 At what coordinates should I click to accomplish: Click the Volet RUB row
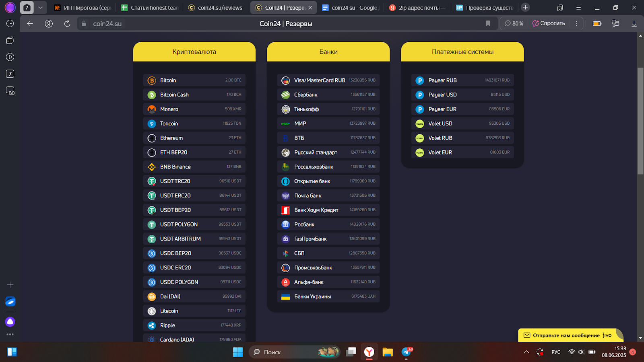click(x=462, y=138)
